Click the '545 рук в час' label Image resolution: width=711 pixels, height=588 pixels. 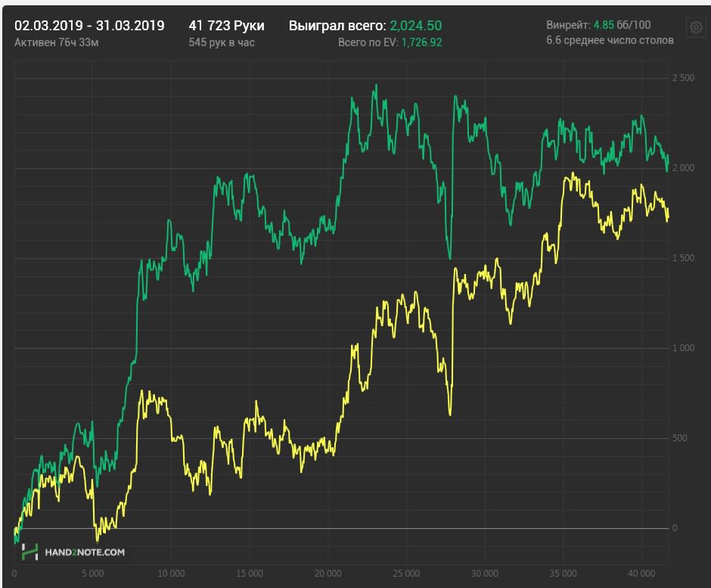pos(222,42)
